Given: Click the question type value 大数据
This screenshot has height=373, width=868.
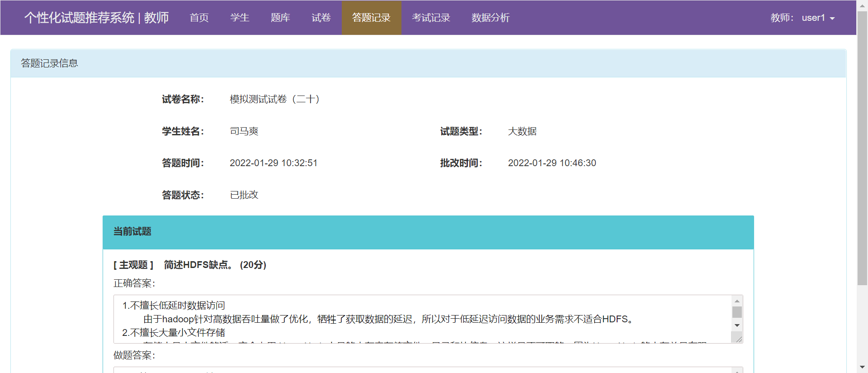Looking at the screenshot, I should (x=522, y=131).
